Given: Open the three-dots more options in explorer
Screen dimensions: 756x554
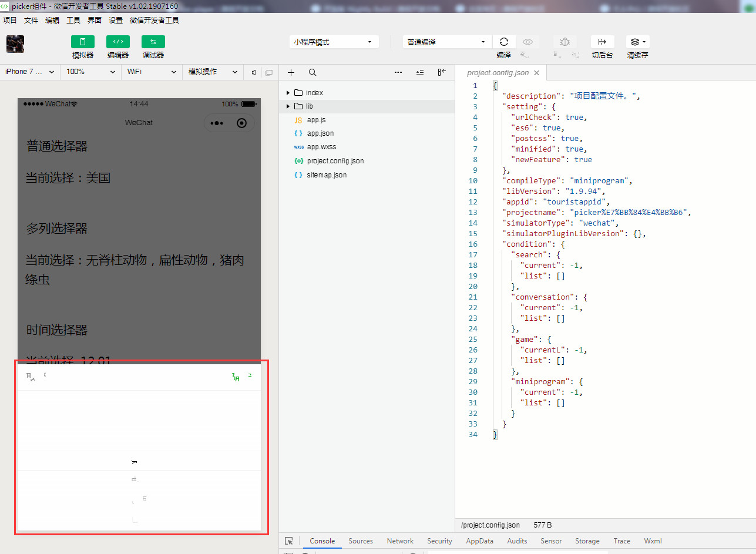Looking at the screenshot, I should (398, 72).
